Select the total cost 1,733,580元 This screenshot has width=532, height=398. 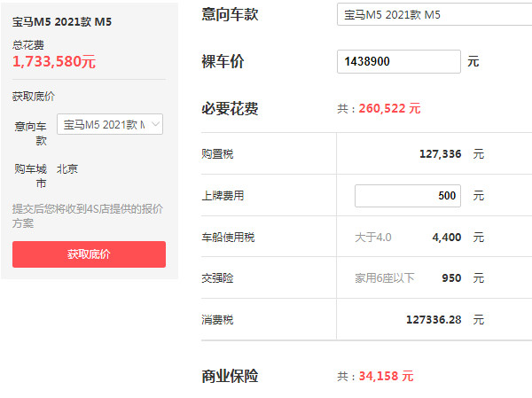click(x=54, y=61)
